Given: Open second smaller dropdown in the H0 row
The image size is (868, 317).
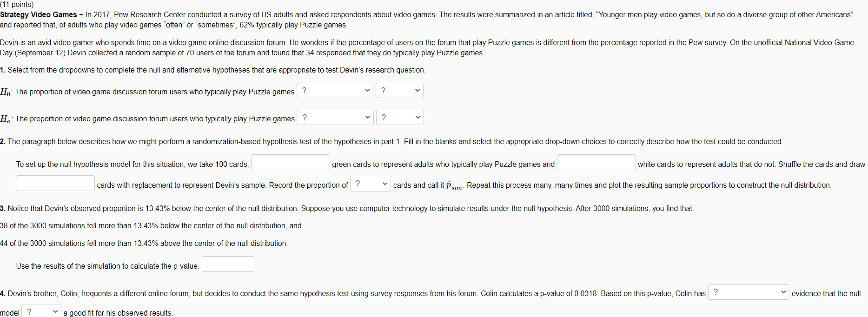Looking at the screenshot, I should (399, 91).
